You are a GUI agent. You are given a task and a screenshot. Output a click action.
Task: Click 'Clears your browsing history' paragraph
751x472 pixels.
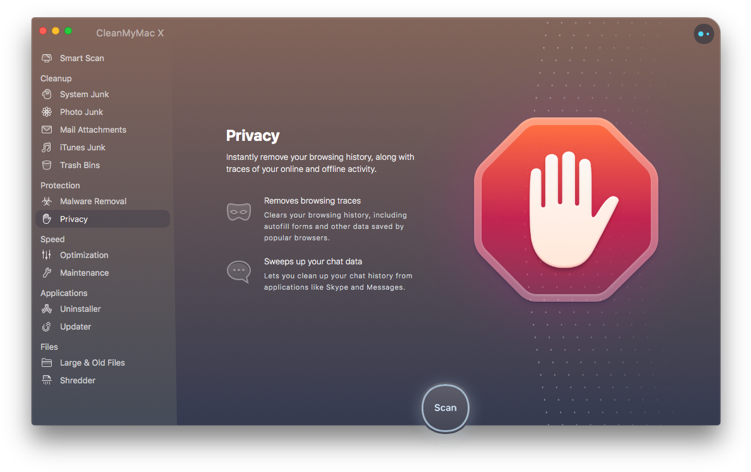tap(335, 226)
